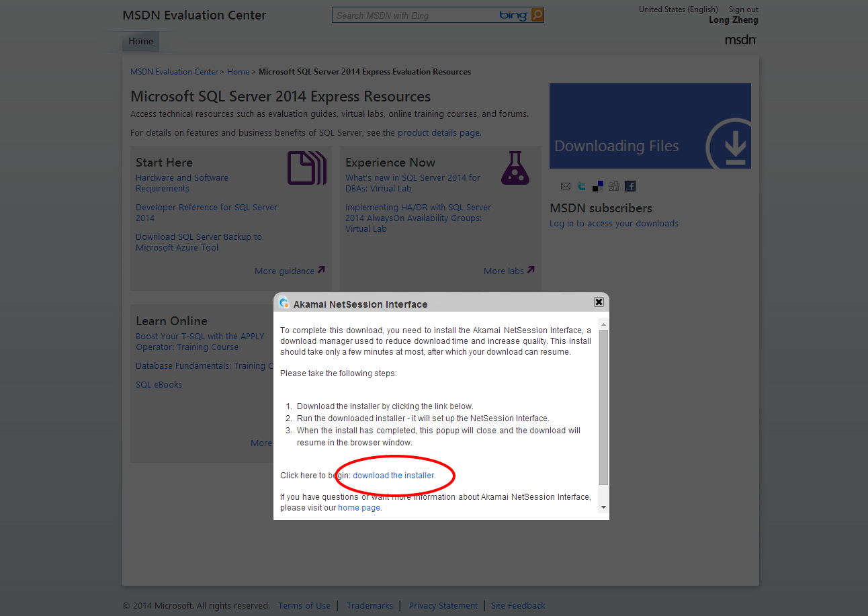
Task: Click Log in to access your downloads
Action: [x=613, y=223]
